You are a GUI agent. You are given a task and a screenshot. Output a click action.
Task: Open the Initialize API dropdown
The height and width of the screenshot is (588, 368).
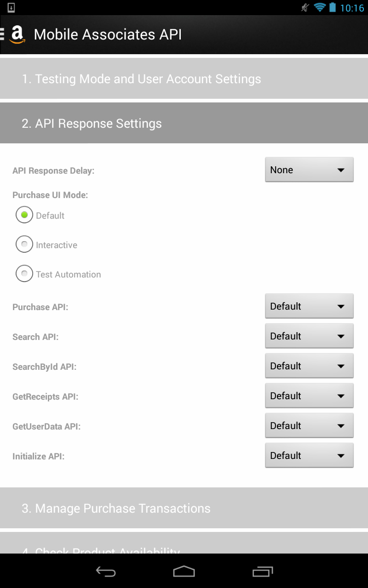coord(309,455)
